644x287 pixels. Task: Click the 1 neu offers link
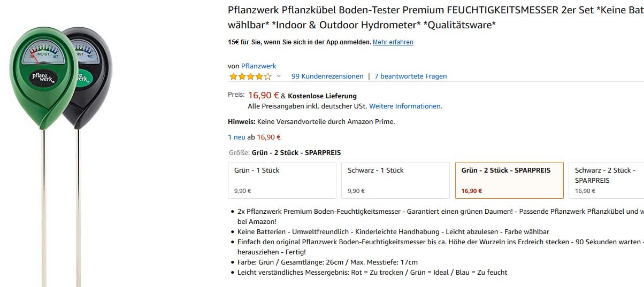coord(236,137)
